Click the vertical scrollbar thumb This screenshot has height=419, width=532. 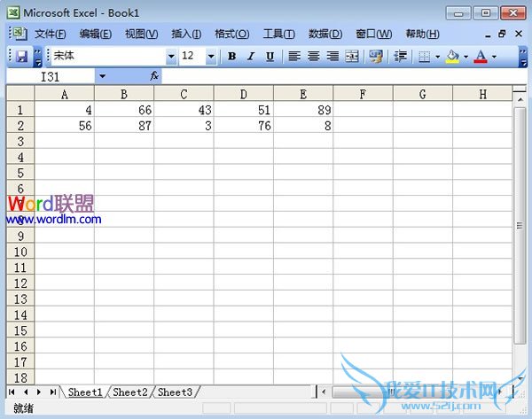(520, 225)
